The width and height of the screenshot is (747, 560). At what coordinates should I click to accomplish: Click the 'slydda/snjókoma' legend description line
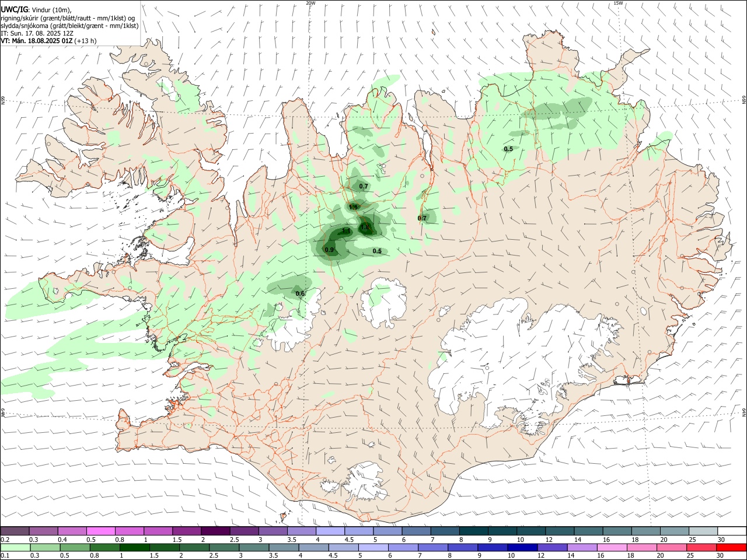pyautogui.click(x=69, y=26)
